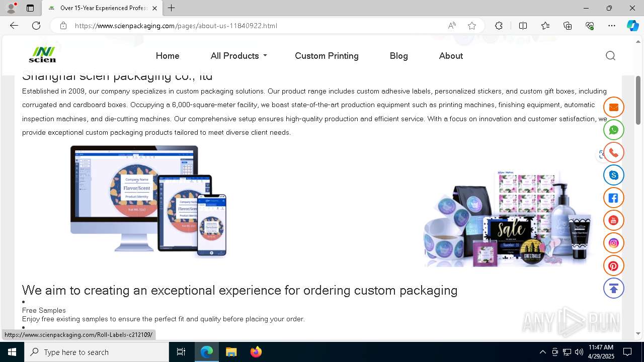644x362 pixels.
Task: Click the taskbar clock showing 11:47 AM
Action: click(x=601, y=352)
